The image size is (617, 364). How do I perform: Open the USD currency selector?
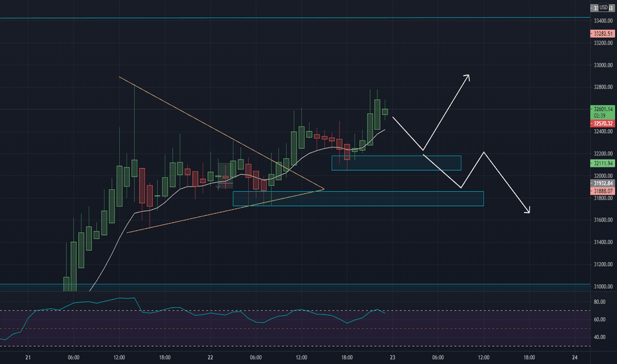tap(603, 7)
